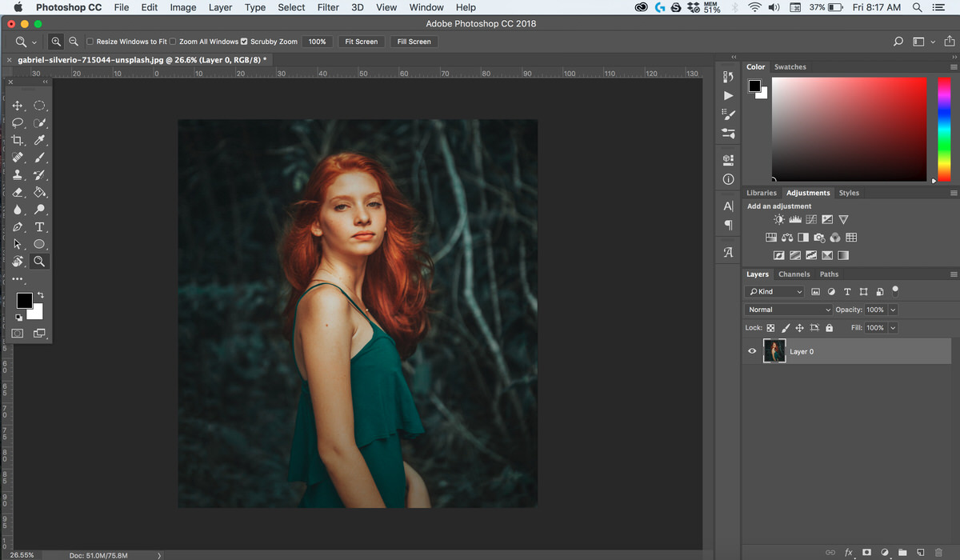Select the Crop tool
960x560 pixels.
click(x=18, y=139)
